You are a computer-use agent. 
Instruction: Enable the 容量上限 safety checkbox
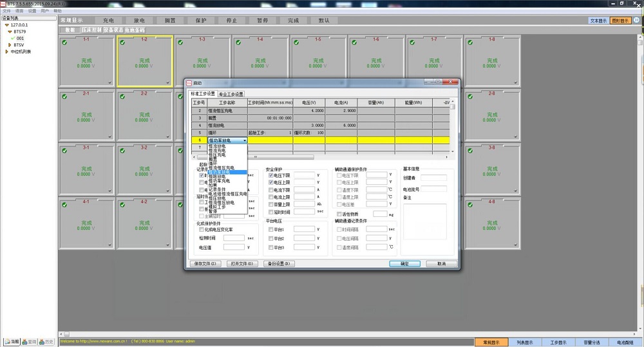click(271, 204)
